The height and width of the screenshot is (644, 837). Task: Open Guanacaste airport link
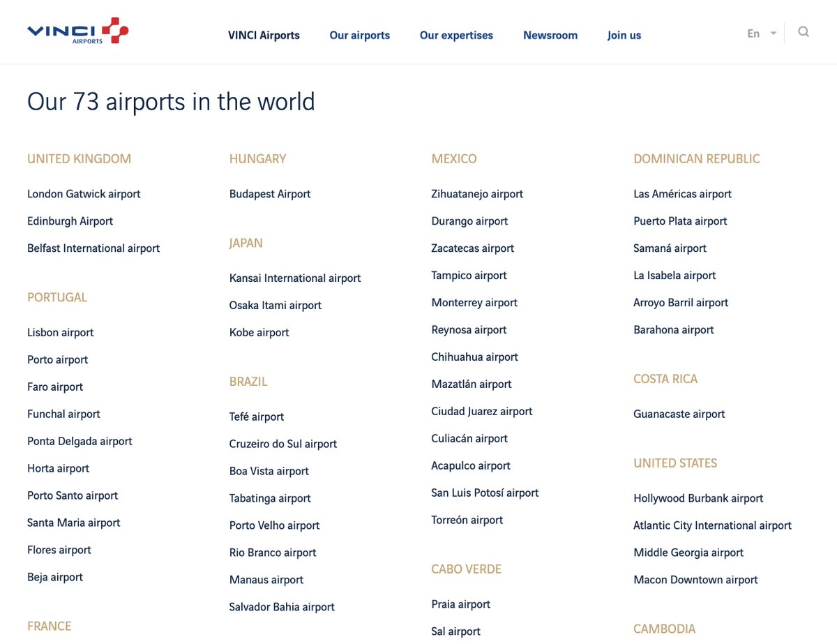click(x=679, y=414)
